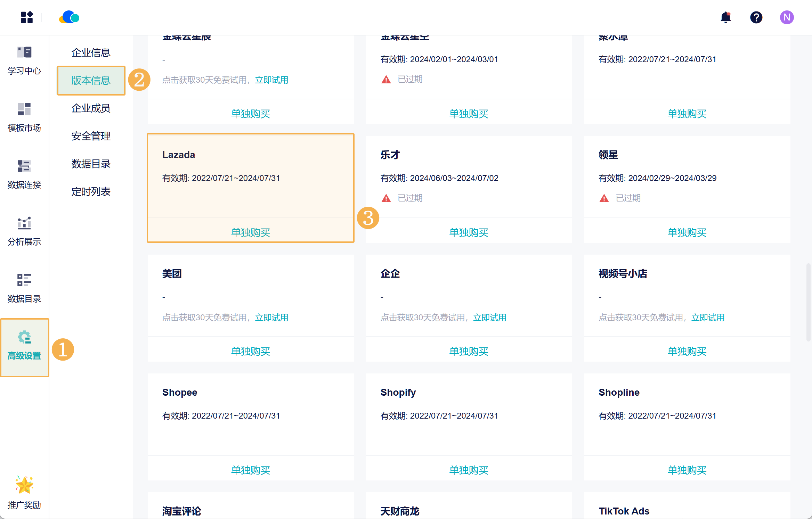The width and height of the screenshot is (812, 519).
Task: Click 立即试用 link on 美团 card
Action: pyautogui.click(x=271, y=318)
